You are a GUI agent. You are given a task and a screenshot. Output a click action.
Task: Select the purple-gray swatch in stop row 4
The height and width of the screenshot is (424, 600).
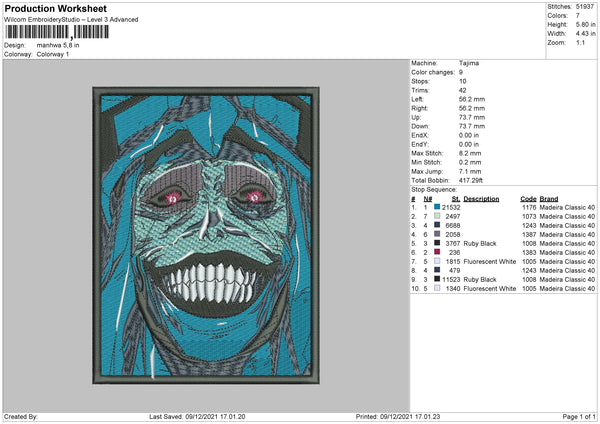[x=437, y=234]
